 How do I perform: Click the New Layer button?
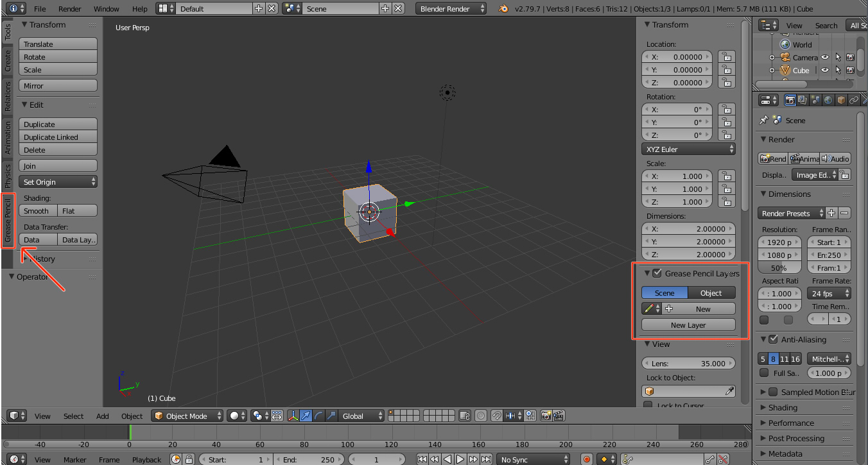coord(688,325)
